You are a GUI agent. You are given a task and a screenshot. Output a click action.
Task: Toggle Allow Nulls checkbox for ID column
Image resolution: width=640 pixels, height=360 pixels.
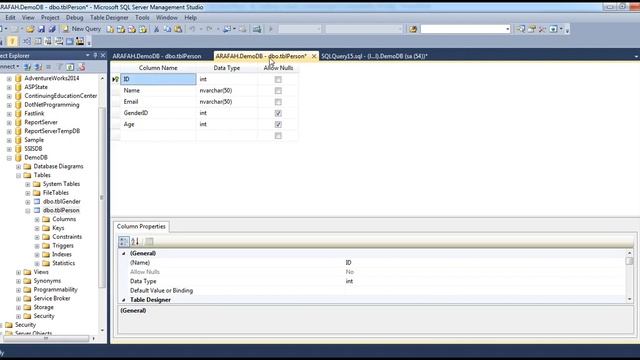(278, 79)
